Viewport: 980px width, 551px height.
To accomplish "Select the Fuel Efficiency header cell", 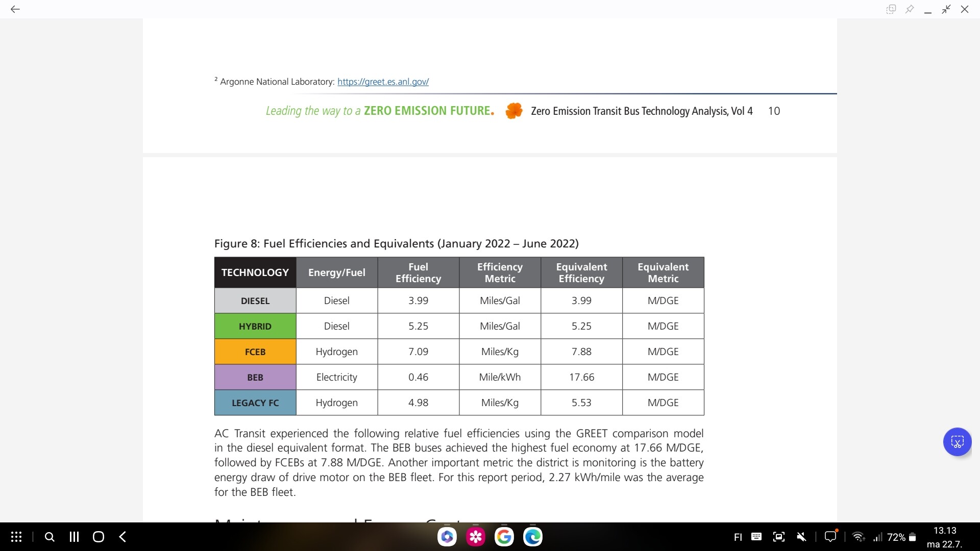I will 419,272.
